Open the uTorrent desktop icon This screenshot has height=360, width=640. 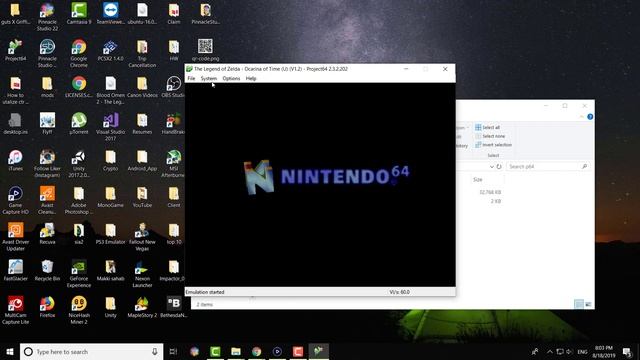point(79,124)
